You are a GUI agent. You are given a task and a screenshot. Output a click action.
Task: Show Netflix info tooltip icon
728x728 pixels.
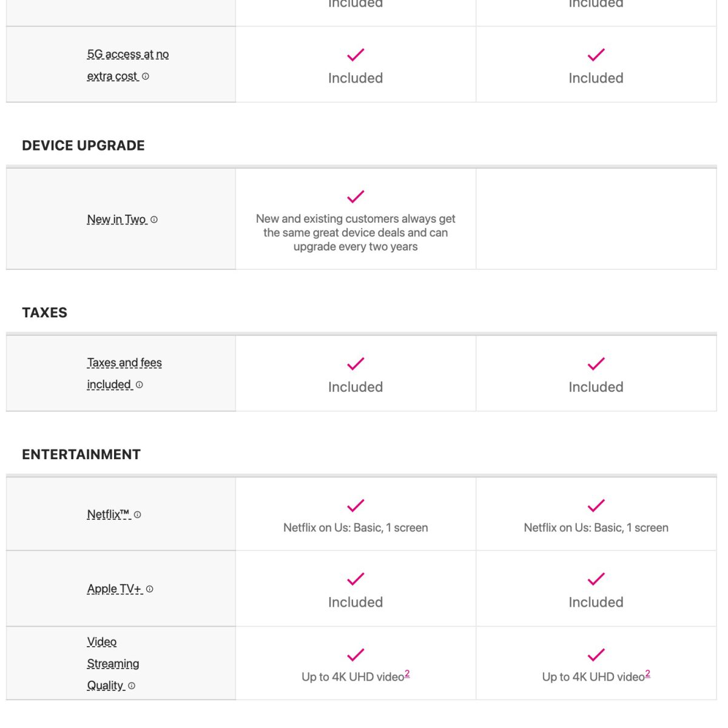tap(138, 514)
